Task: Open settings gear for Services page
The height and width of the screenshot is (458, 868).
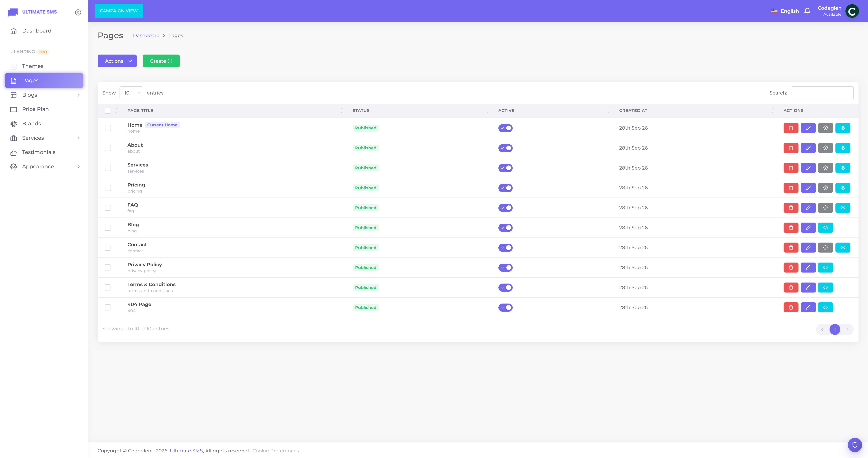Action: [825, 168]
